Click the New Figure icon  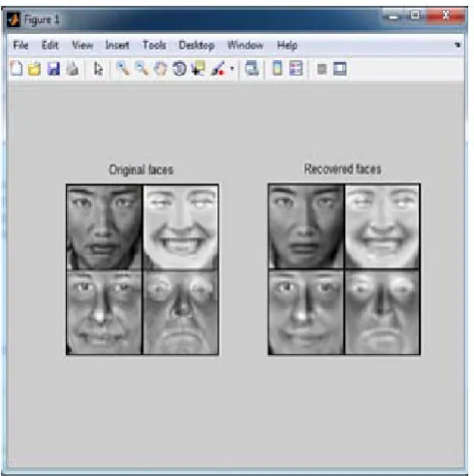point(16,69)
